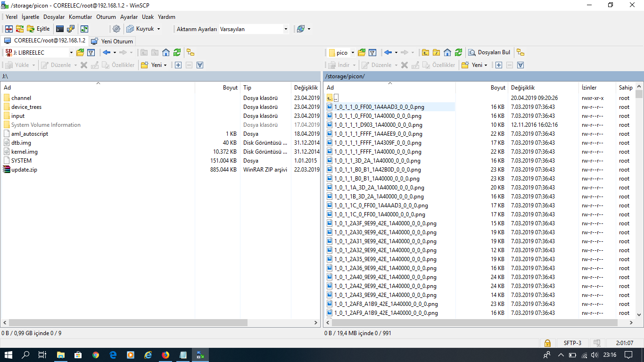Go to remote home directory
Screen dimensions: 644x362
click(x=447, y=52)
